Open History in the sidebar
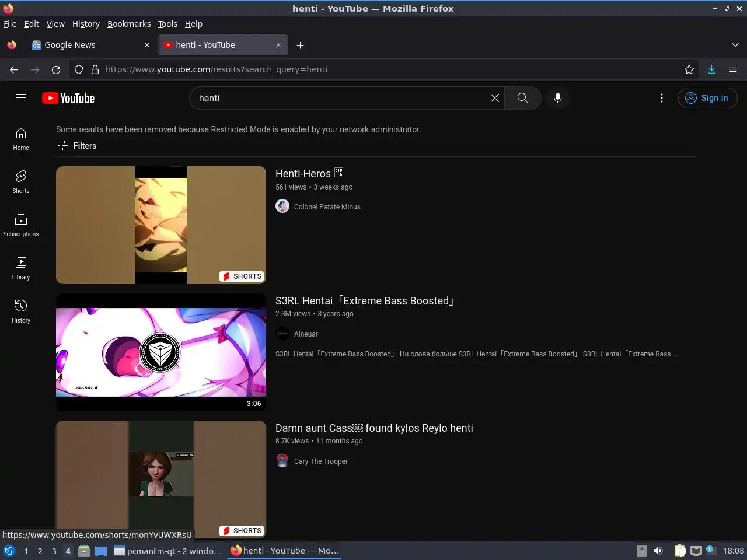Image resolution: width=747 pixels, height=560 pixels. pos(21,312)
